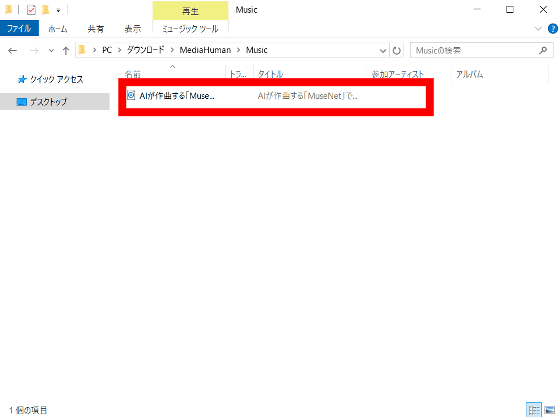Click Music in the address path
This screenshot has width=560, height=417.
click(256, 50)
